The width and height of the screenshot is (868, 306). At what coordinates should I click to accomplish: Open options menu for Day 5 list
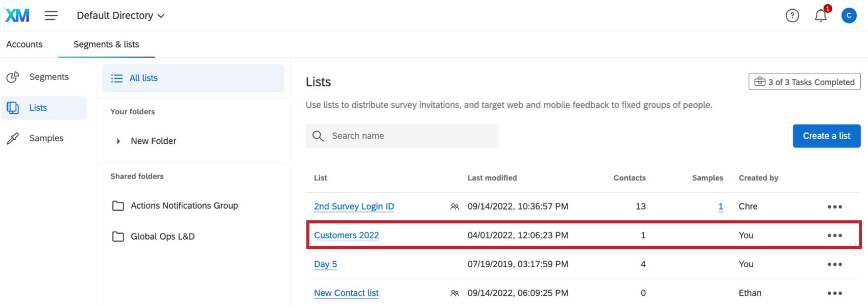point(834,265)
